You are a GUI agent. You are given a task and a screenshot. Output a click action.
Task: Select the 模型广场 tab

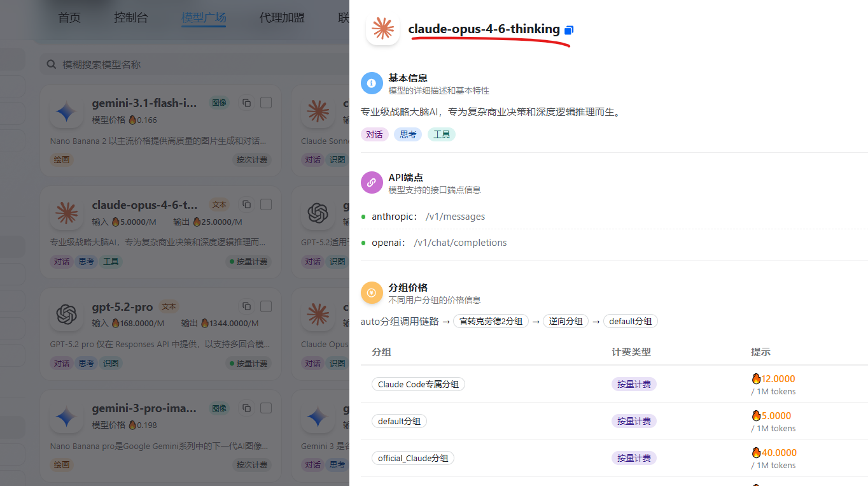(x=204, y=18)
